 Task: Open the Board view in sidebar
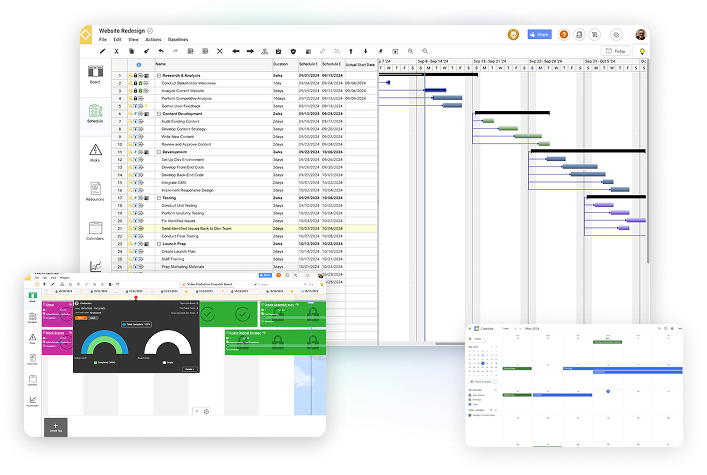click(96, 75)
